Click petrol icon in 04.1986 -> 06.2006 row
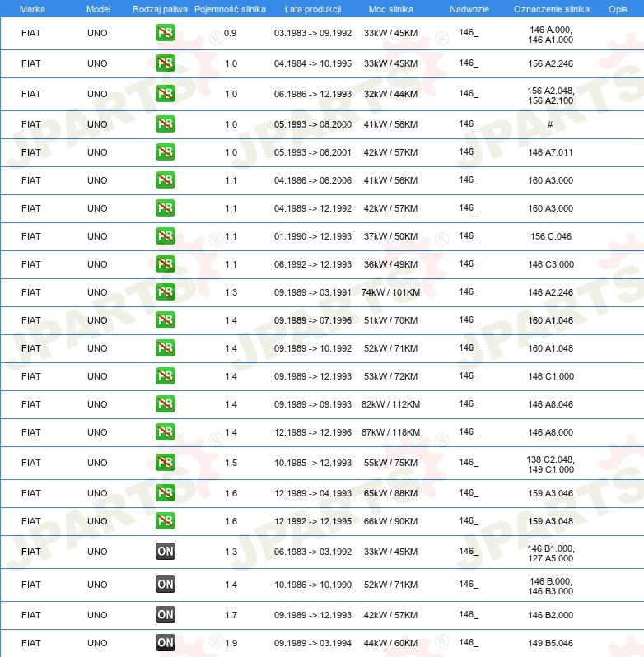 pos(165,180)
